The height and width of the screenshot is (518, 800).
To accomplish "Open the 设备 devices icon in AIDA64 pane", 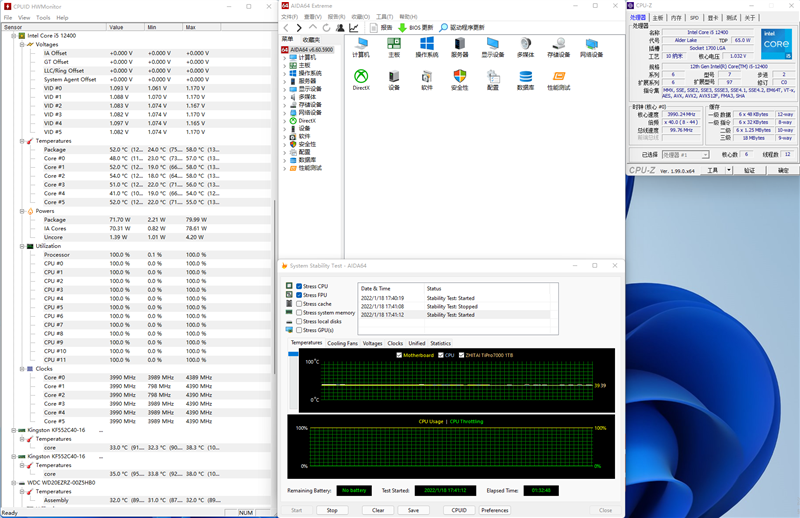I will click(x=394, y=80).
